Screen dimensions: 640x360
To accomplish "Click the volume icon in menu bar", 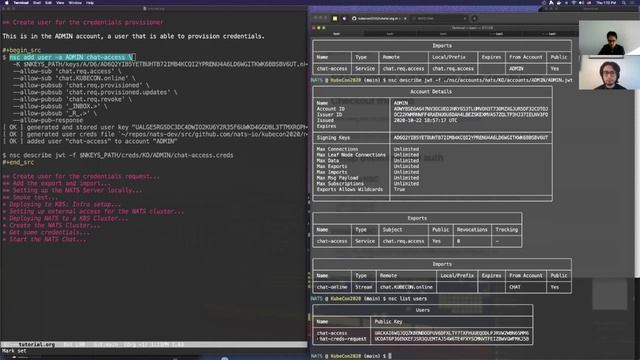I will click(x=581, y=2).
